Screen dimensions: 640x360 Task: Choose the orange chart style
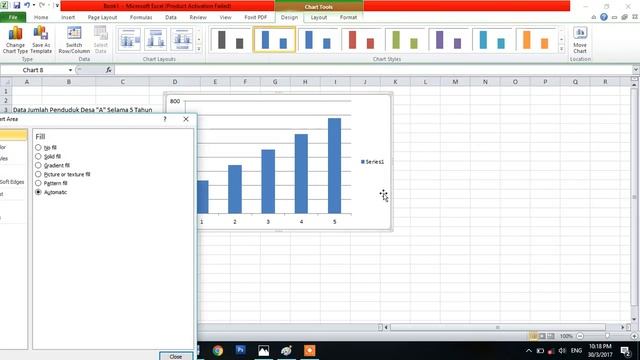[x=536, y=40]
